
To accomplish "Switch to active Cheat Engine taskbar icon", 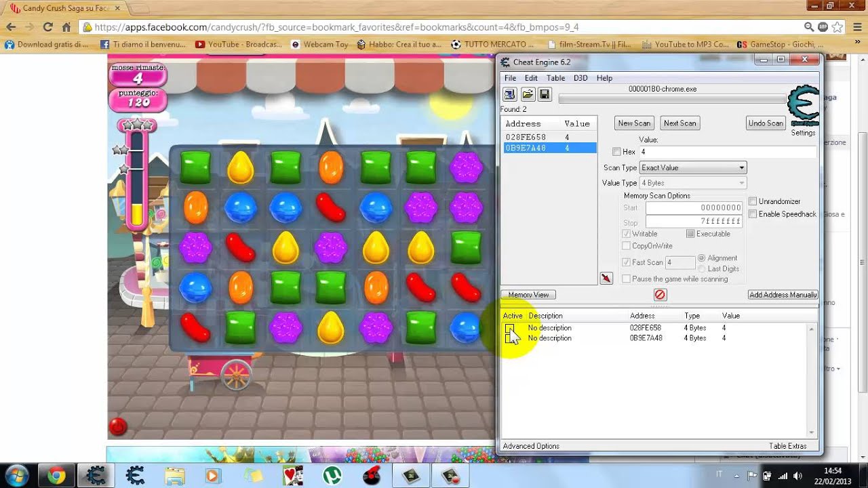I will click(96, 476).
